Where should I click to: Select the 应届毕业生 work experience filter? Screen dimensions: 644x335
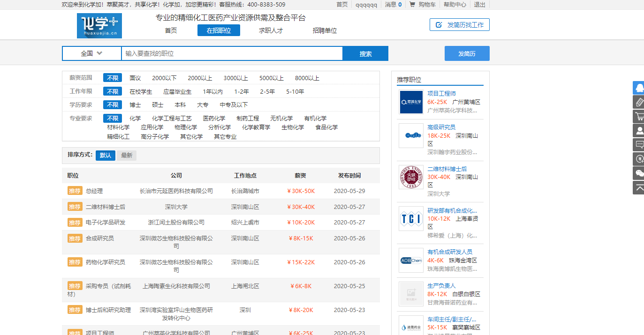pos(177,92)
